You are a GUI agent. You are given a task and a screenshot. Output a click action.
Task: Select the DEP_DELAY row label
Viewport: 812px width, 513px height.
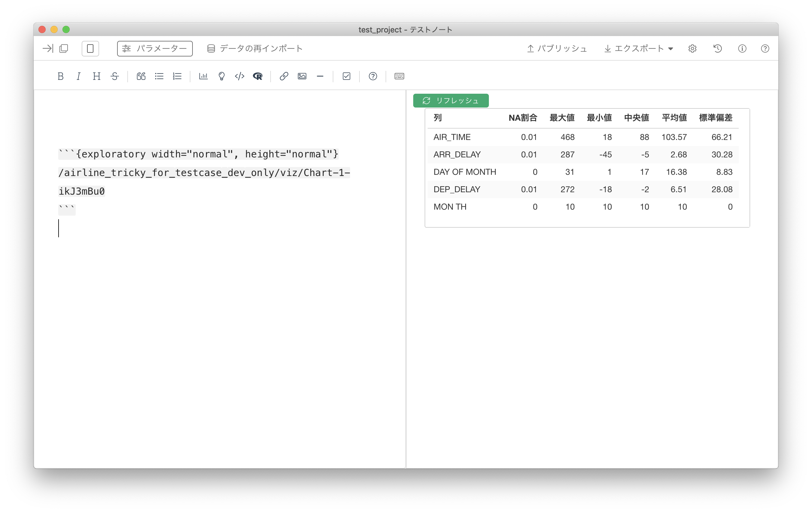(x=456, y=190)
